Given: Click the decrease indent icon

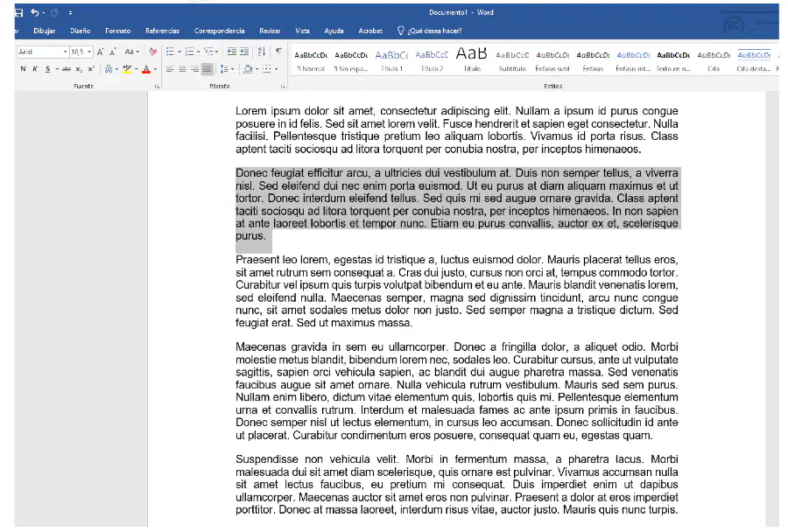Looking at the screenshot, I should pyautogui.click(x=232, y=52).
